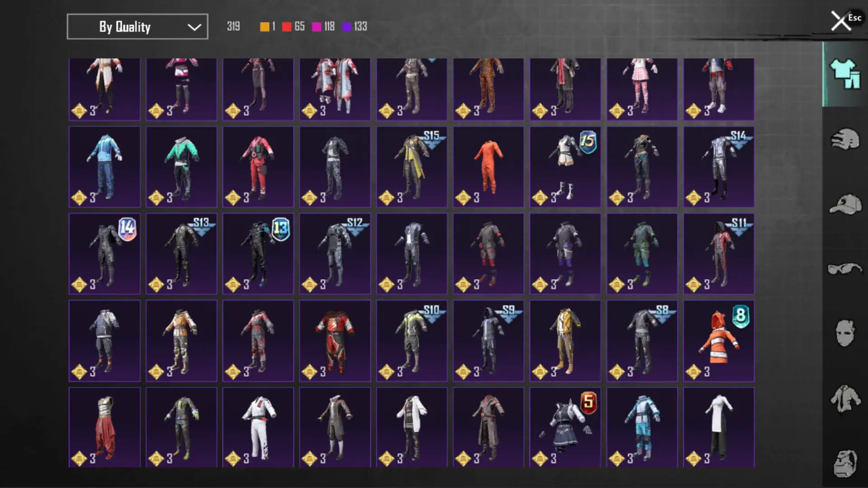Viewport: 868px width, 488px height.
Task: Open the backpack category icon
Action: (844, 463)
